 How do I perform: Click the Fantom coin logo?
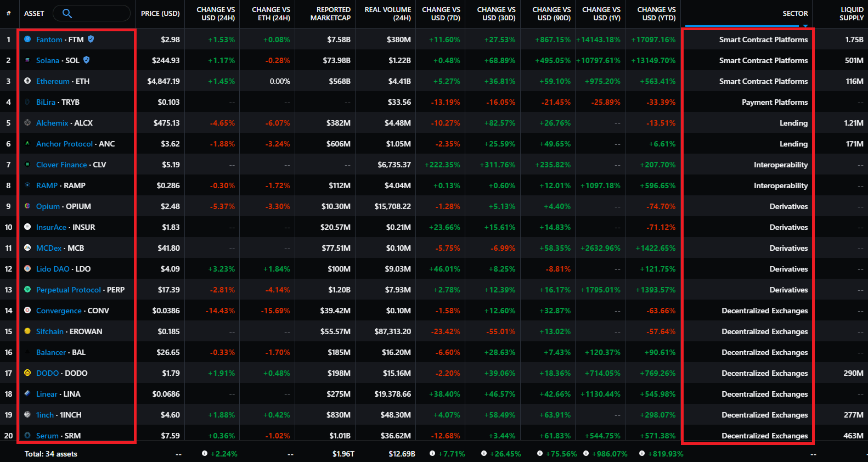(x=27, y=40)
